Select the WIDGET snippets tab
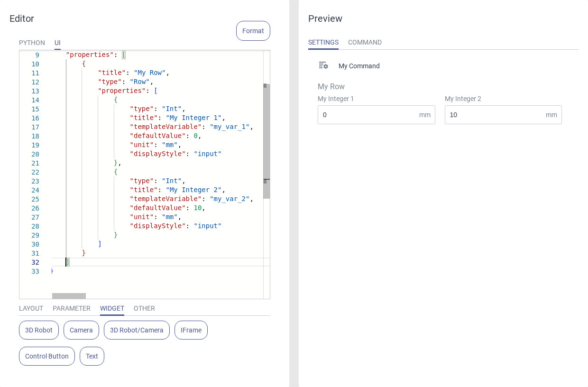 pos(112,308)
